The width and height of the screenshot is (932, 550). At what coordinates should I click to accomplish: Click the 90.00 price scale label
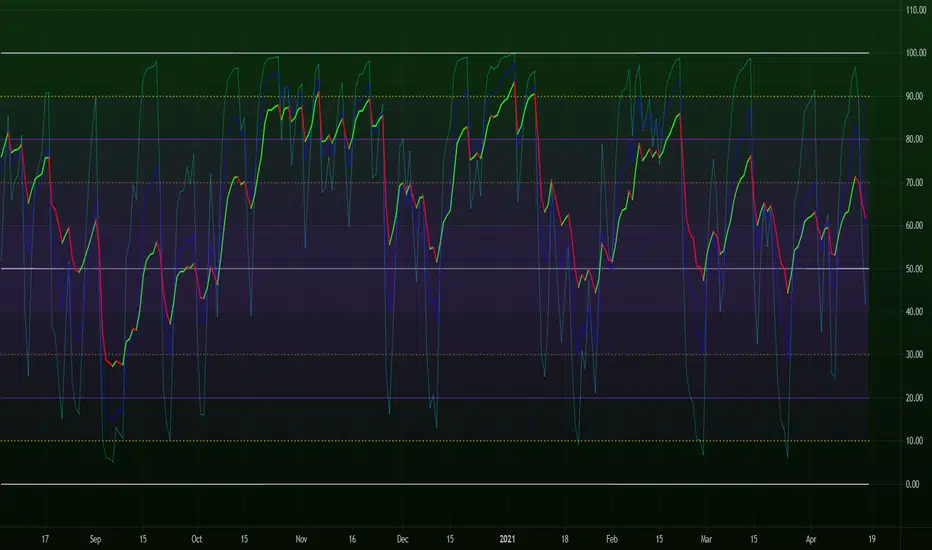(916, 96)
